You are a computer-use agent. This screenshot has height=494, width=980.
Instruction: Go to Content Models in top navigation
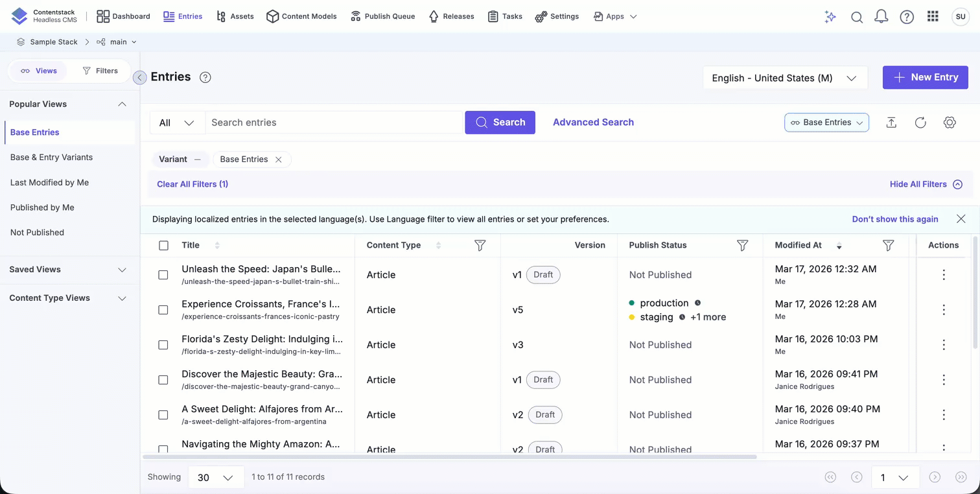[301, 16]
